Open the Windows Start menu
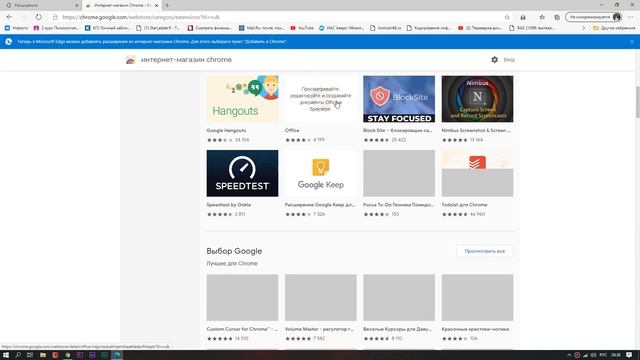The width and height of the screenshot is (640, 360). coord(6,355)
